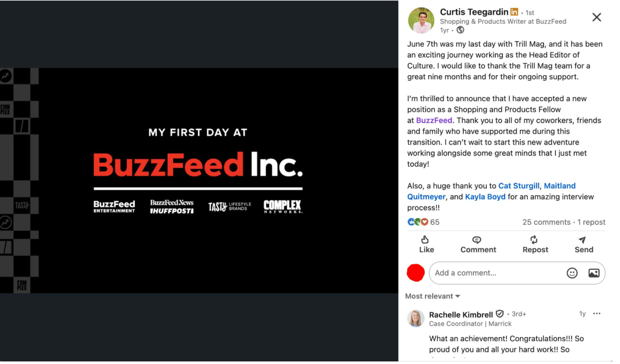Click Rachelle Kimbrell's commenter name
Screen dimensions: 620x364
click(x=461, y=315)
